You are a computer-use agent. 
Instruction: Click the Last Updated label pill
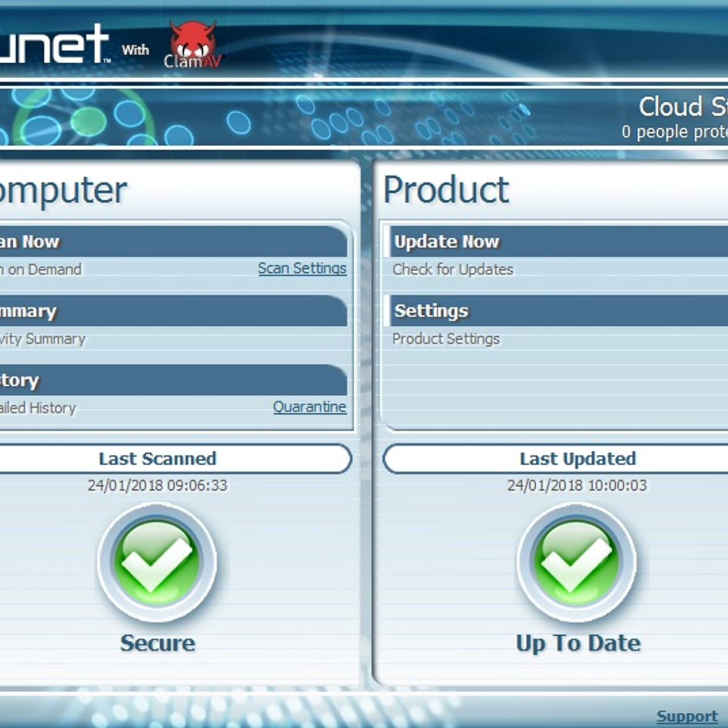click(578, 459)
